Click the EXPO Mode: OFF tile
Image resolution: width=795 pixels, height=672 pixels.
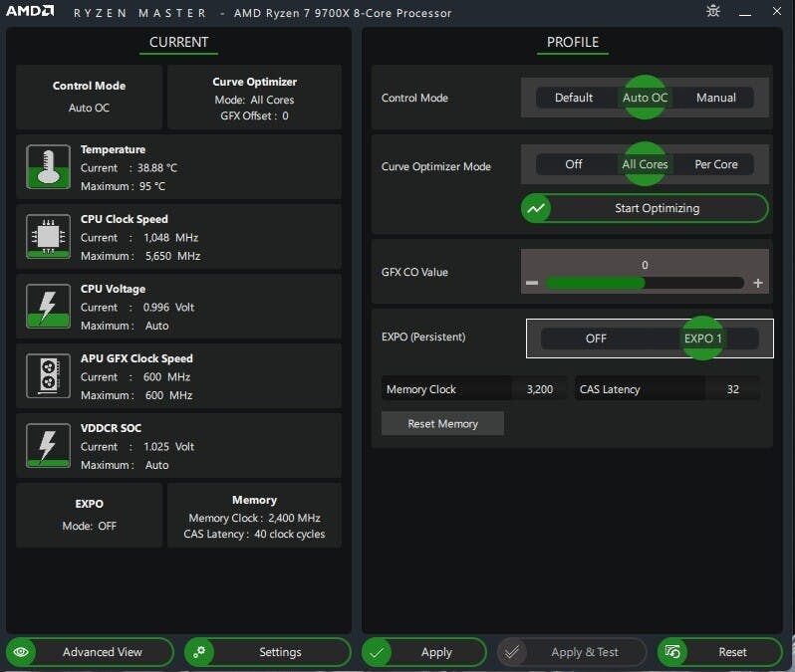point(90,515)
